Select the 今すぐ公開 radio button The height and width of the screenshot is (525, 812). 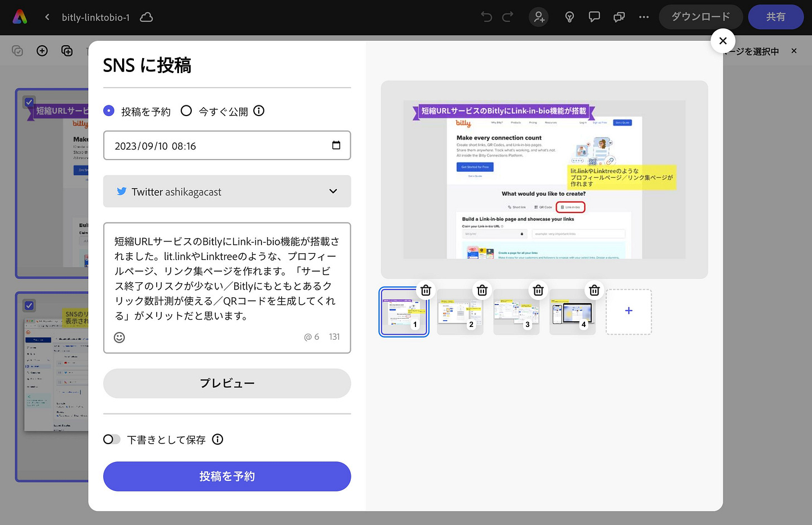pyautogui.click(x=186, y=111)
